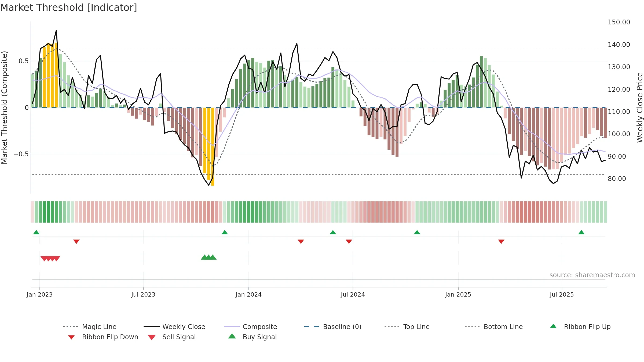The height and width of the screenshot is (362, 644).
Task: Click the Weekly Close Price axis title
Action: pyautogui.click(x=640, y=108)
